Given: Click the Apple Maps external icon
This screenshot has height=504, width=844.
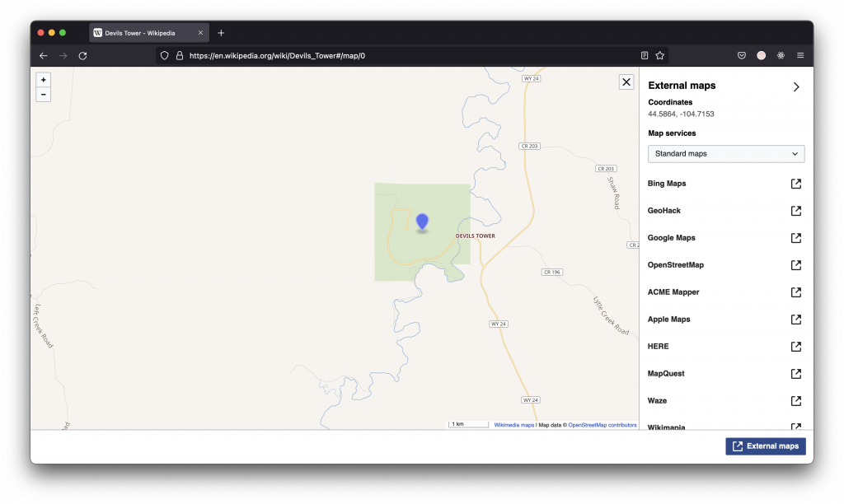Looking at the screenshot, I should (x=795, y=320).
